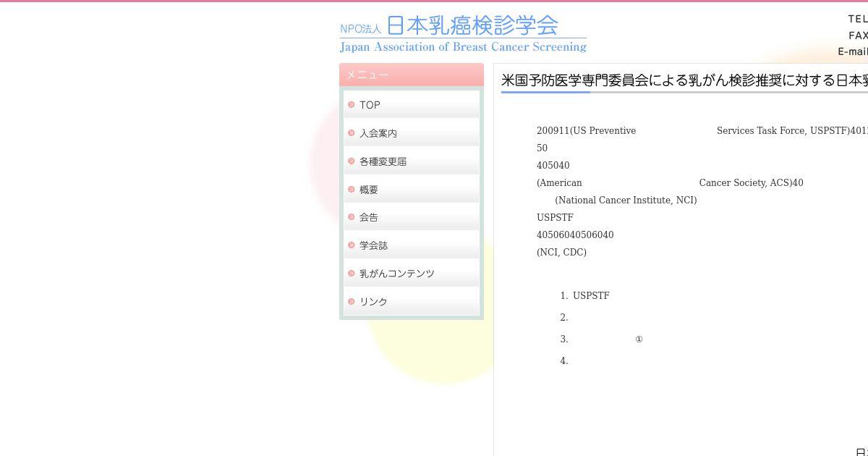
Task: Open the 会告 menu entry
Action: [412, 216]
